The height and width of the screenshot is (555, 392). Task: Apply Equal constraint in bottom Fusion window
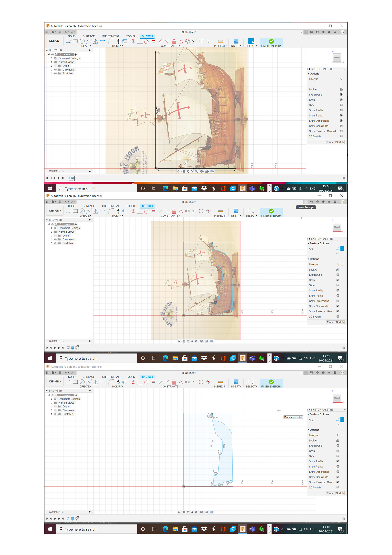click(x=154, y=382)
